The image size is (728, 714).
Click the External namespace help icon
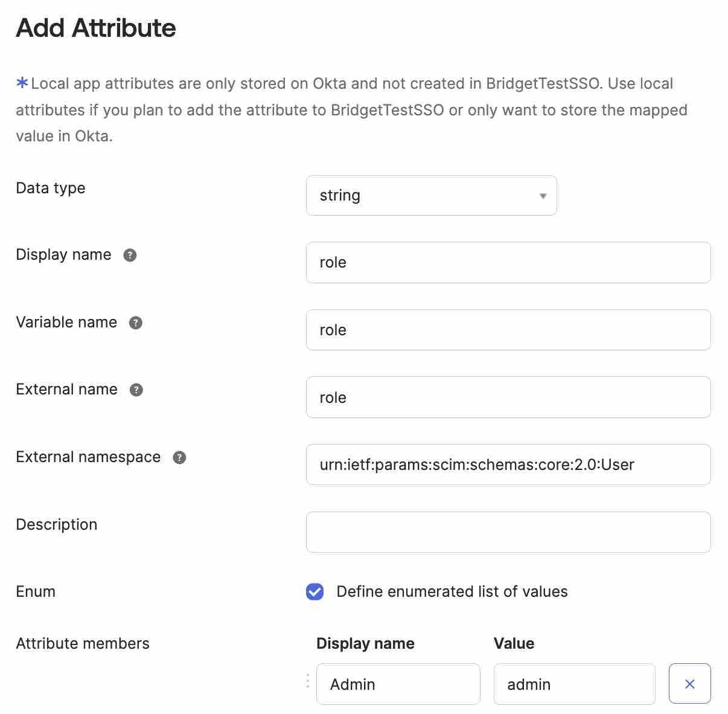click(179, 458)
